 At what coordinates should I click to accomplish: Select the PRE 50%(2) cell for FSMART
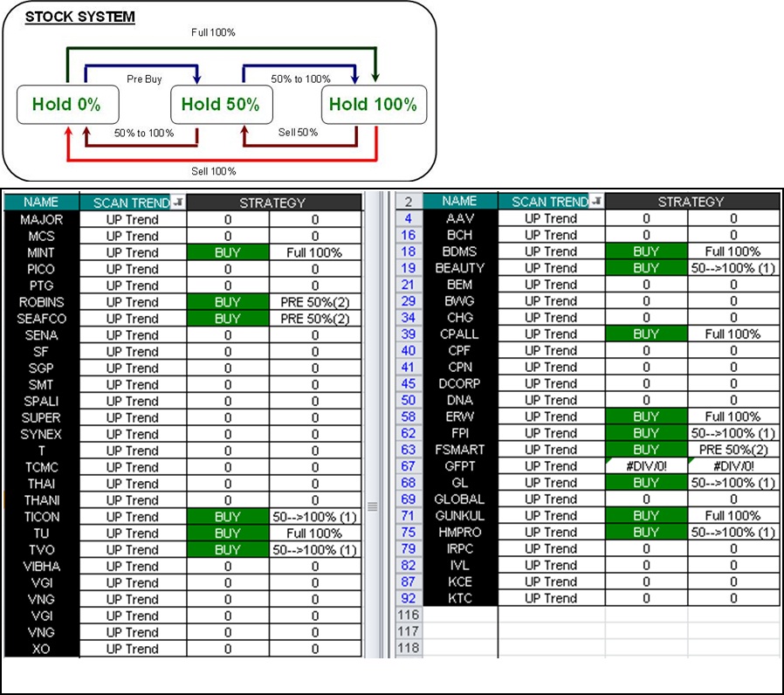(x=732, y=450)
